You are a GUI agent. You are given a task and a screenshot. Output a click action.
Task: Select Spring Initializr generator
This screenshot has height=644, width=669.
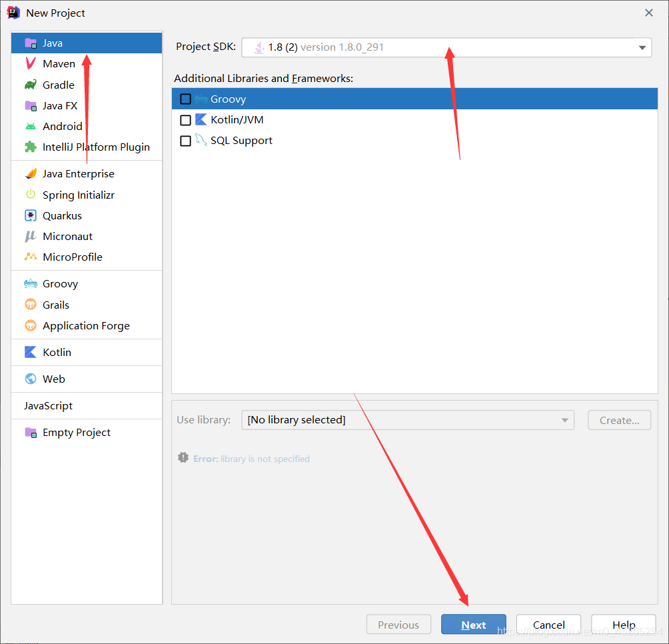[x=87, y=195]
